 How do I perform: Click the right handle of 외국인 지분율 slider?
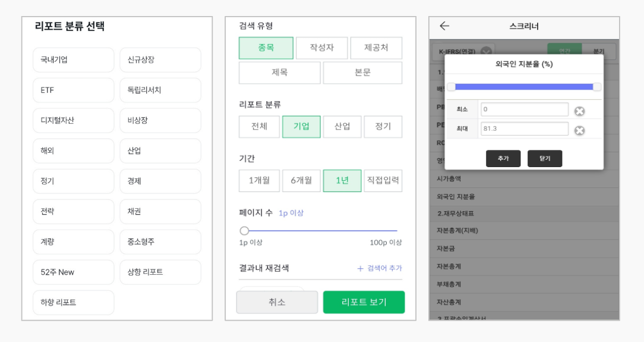pyautogui.click(x=597, y=87)
